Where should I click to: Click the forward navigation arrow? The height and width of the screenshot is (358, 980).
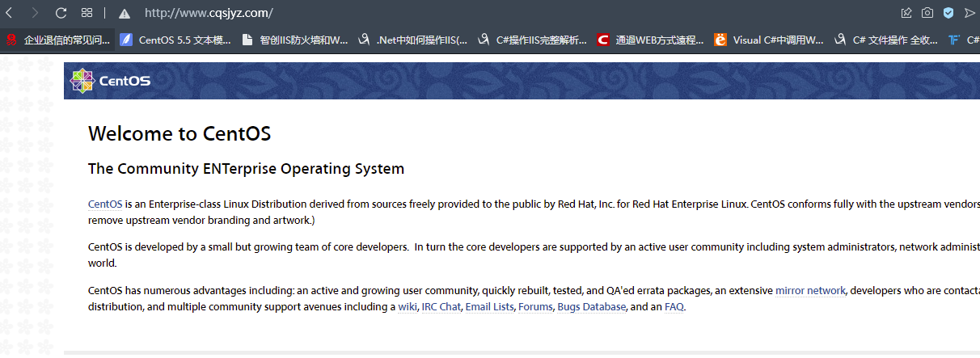[x=35, y=13]
